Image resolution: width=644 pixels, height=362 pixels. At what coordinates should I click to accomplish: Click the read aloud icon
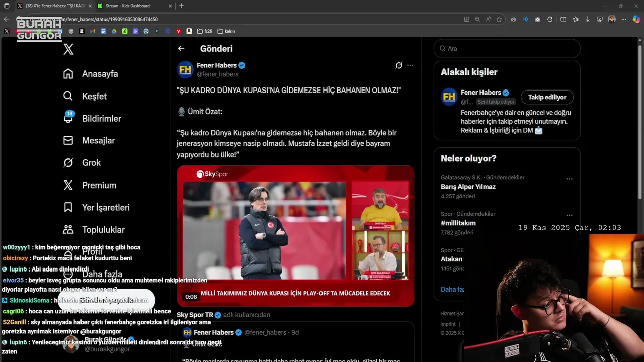coord(489,19)
